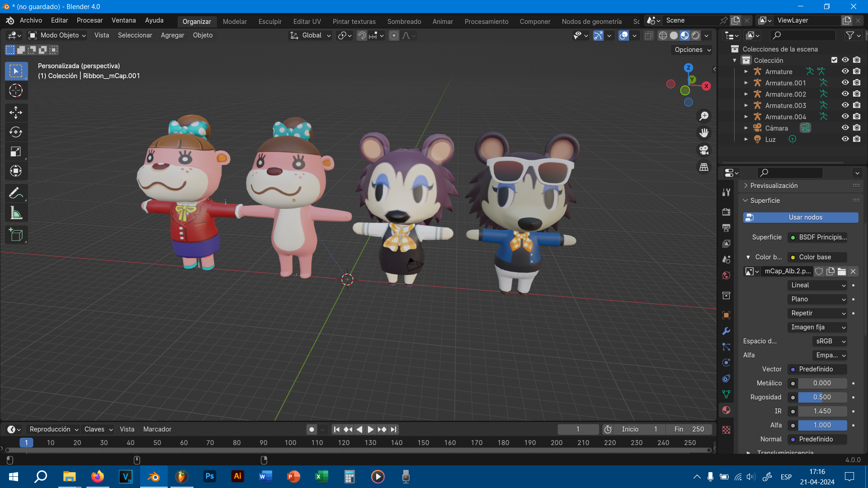Toggle the Usar nodos button
868x488 pixels.
[801, 217]
